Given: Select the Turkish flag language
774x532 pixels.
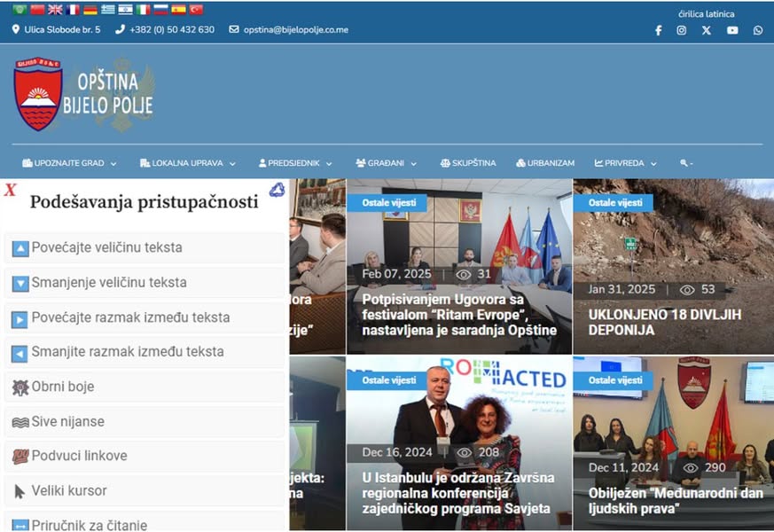Looking at the screenshot, I should [197, 10].
